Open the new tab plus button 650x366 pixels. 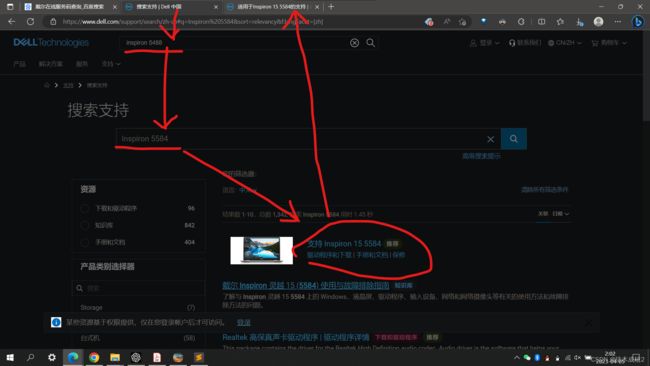pyautogui.click(x=331, y=7)
